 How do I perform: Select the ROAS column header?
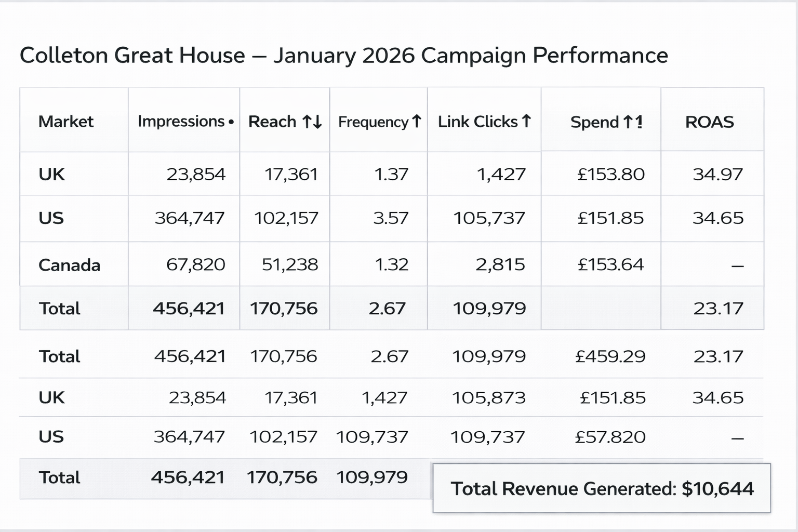point(710,122)
